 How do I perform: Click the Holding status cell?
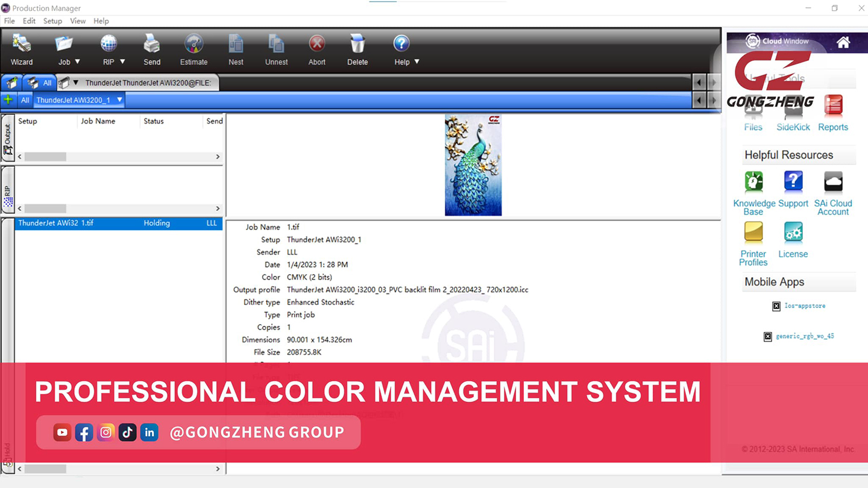[x=157, y=224]
